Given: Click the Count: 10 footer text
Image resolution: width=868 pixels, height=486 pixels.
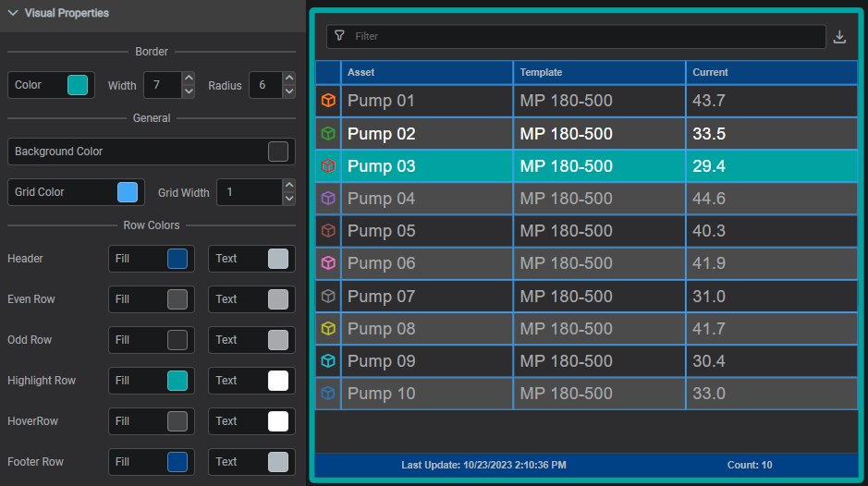Looking at the screenshot, I should [x=750, y=465].
